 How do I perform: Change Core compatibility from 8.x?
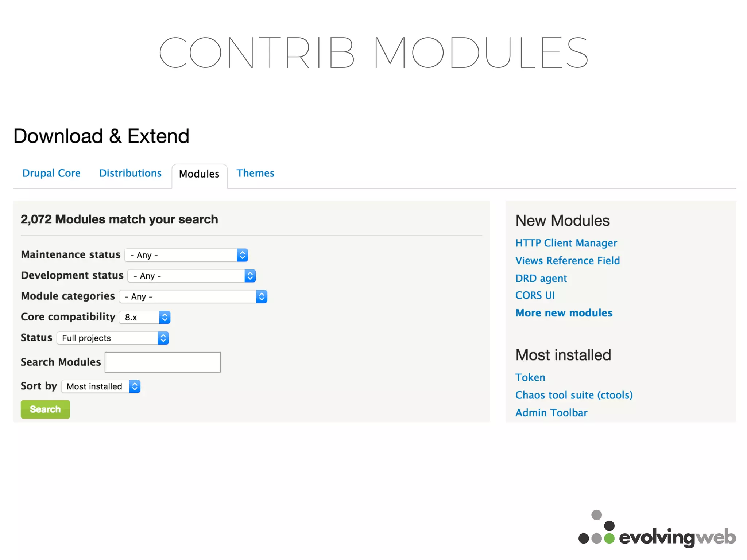pyautogui.click(x=145, y=318)
